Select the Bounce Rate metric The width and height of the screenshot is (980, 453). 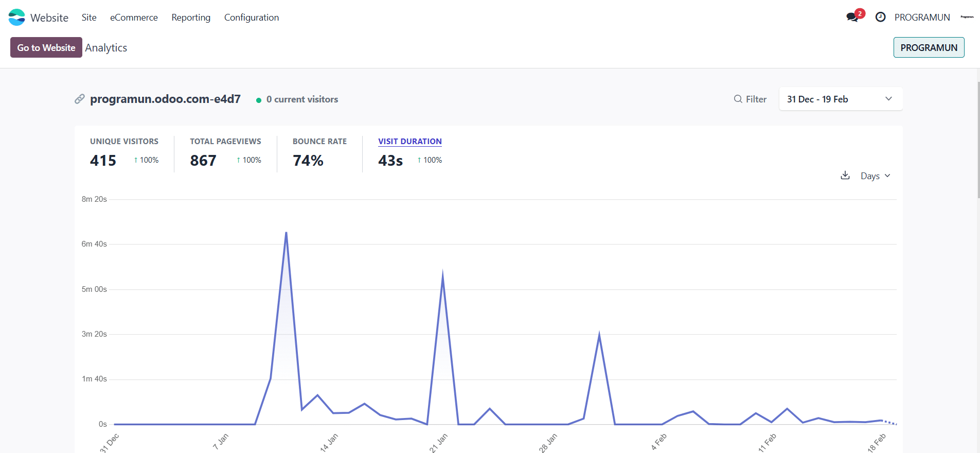pyautogui.click(x=319, y=142)
